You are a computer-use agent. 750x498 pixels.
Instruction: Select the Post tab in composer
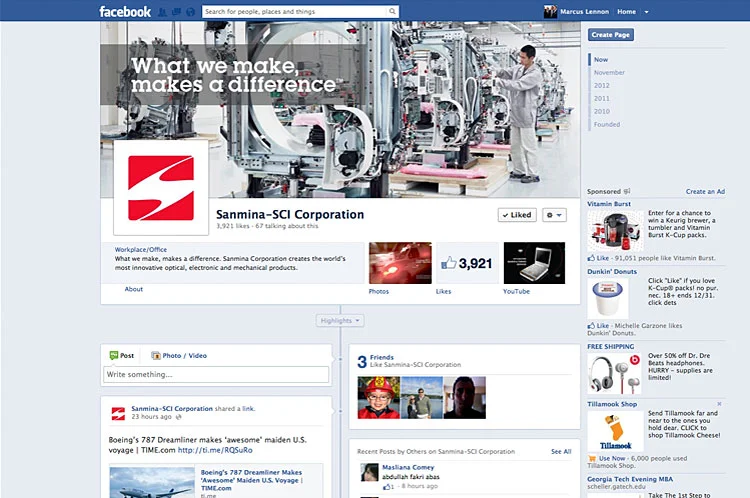122,355
